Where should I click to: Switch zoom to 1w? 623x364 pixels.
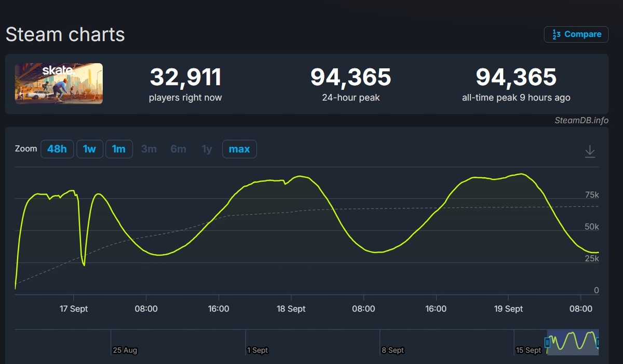[90, 149]
